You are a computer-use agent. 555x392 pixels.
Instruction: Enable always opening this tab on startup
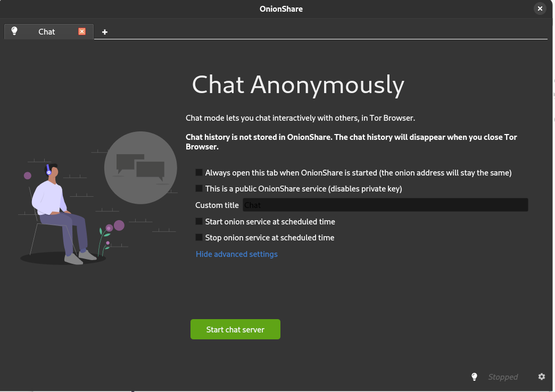click(199, 172)
